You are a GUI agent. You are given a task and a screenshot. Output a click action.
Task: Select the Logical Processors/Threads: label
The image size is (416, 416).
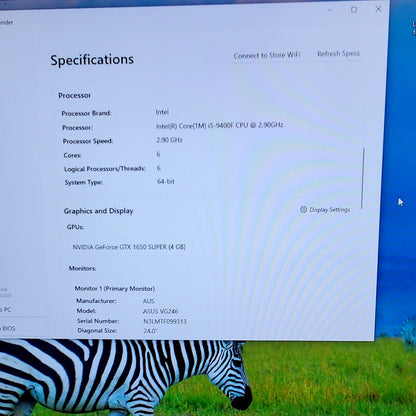tap(105, 169)
